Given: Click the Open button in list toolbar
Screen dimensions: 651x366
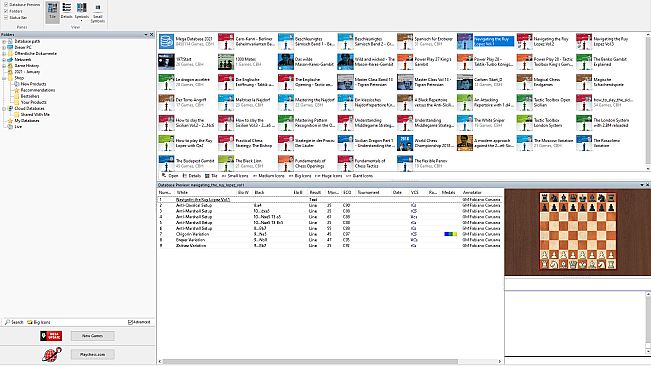Looking at the screenshot, I should 170,176.
